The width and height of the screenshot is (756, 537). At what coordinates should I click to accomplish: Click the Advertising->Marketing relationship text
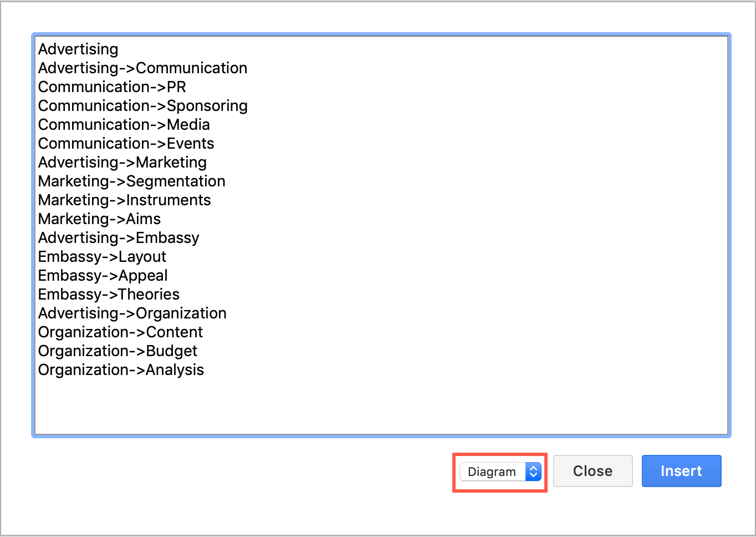[x=122, y=163]
